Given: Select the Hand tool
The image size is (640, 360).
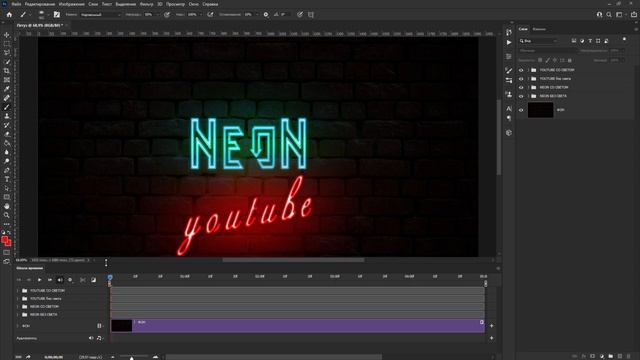Looking at the screenshot, I should pos(7,206).
